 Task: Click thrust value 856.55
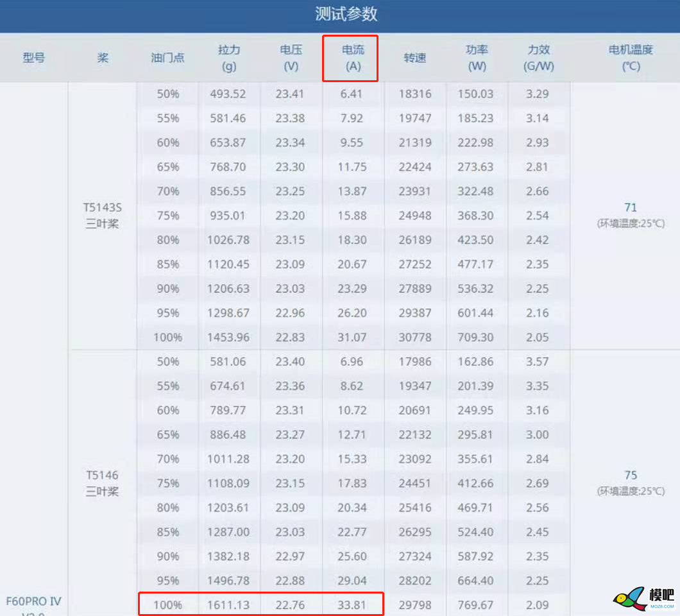point(228,191)
